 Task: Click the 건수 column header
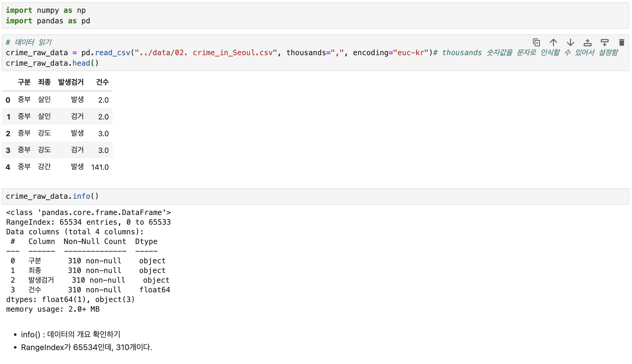tap(102, 82)
